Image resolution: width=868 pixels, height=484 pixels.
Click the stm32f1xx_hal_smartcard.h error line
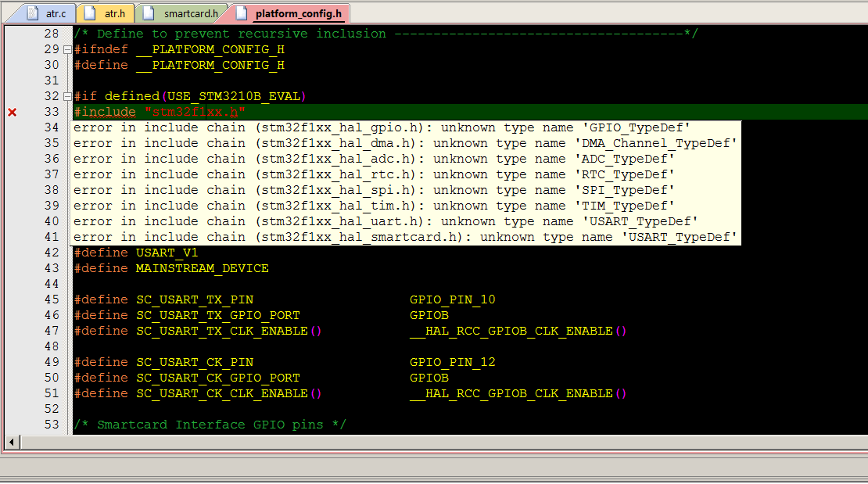[405, 237]
